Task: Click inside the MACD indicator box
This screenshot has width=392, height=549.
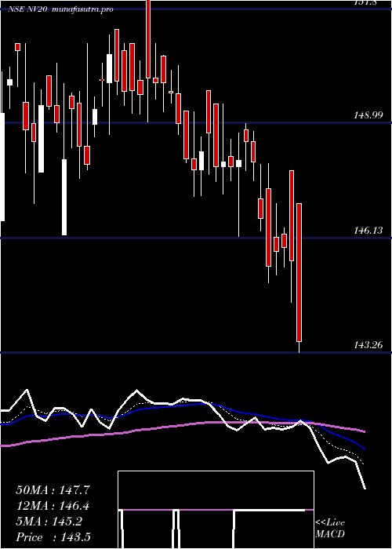Action: pos(216,510)
